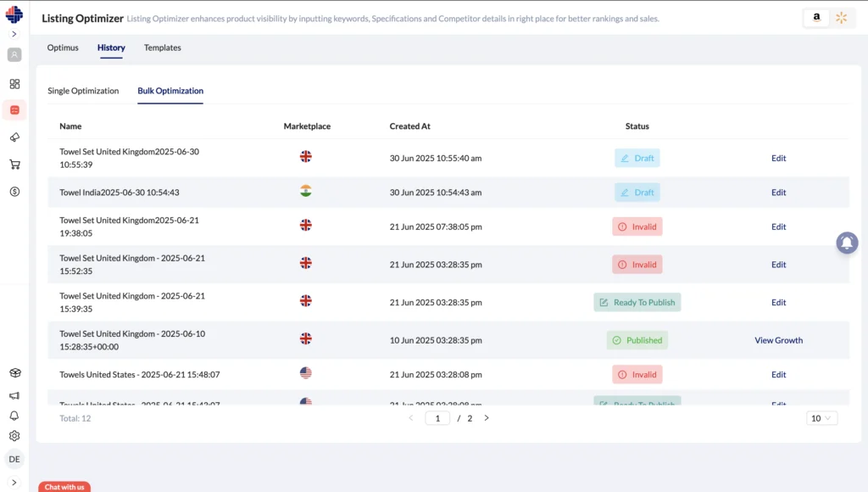The width and height of the screenshot is (868, 492).
Task: Click Draft status badge of Towel India row
Action: click(x=637, y=193)
